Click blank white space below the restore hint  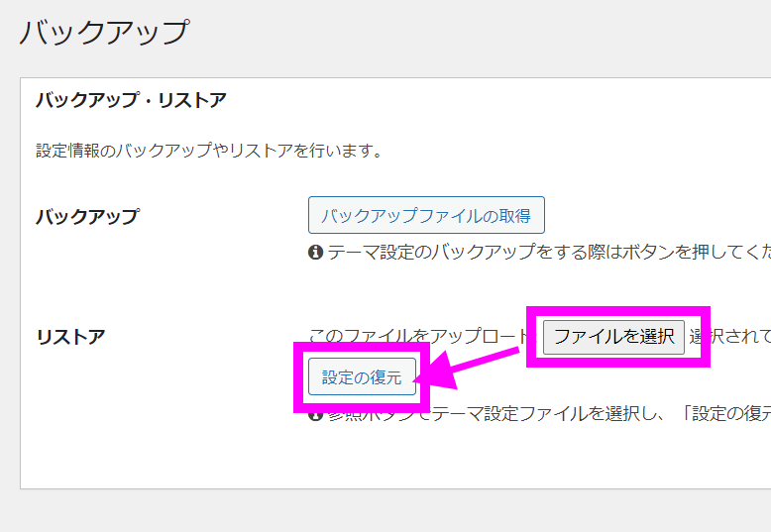(396, 458)
